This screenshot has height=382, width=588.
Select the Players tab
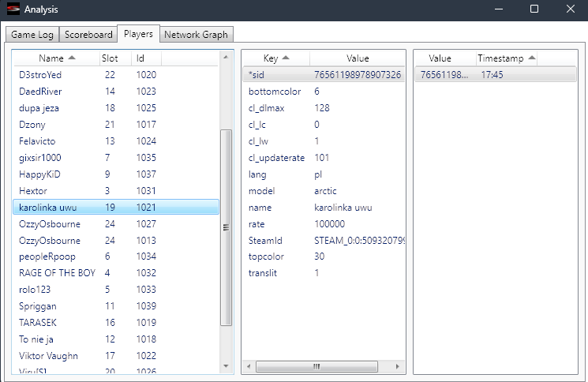coord(138,34)
